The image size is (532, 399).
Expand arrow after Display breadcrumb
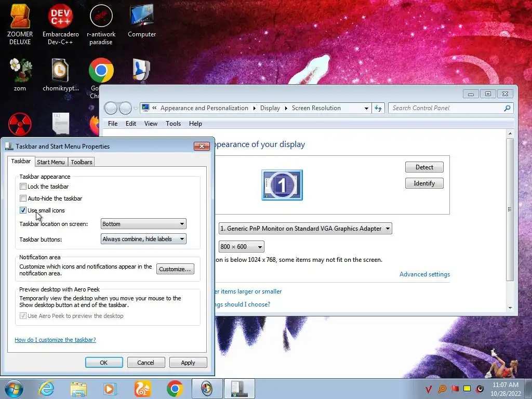(286, 108)
